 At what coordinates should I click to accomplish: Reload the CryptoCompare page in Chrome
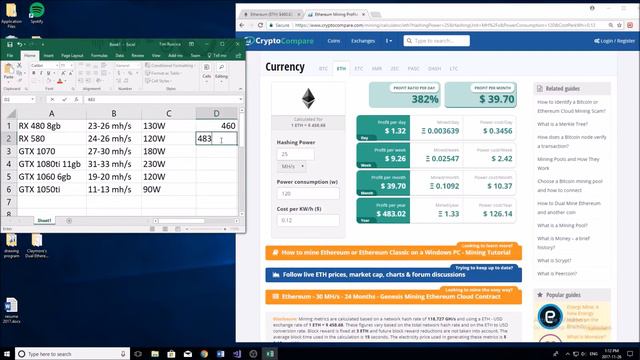260,25
